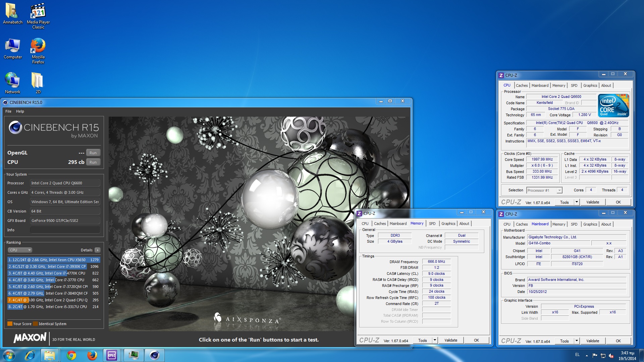644x362 pixels.
Task: Switch to SPD tab in Memory CPU-Z window
Action: [x=432, y=224]
